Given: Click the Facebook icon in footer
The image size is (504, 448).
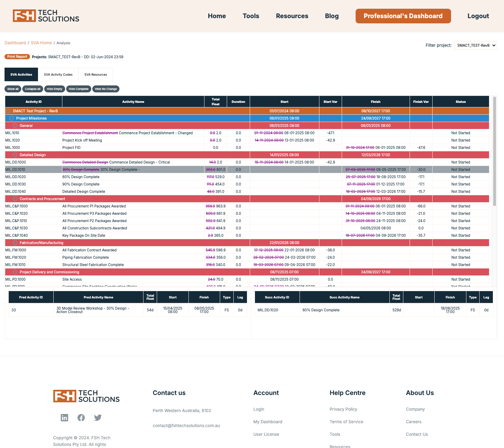Looking at the screenshot, I should (81, 418).
